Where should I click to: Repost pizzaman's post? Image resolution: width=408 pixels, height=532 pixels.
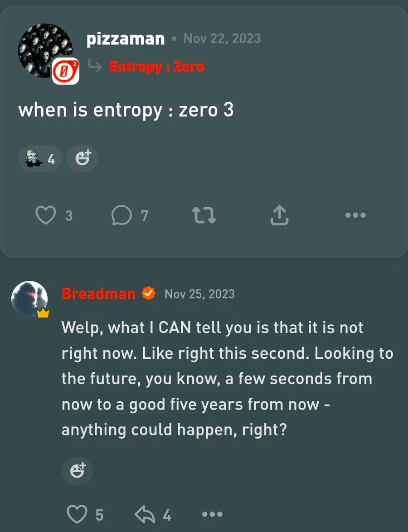point(204,215)
